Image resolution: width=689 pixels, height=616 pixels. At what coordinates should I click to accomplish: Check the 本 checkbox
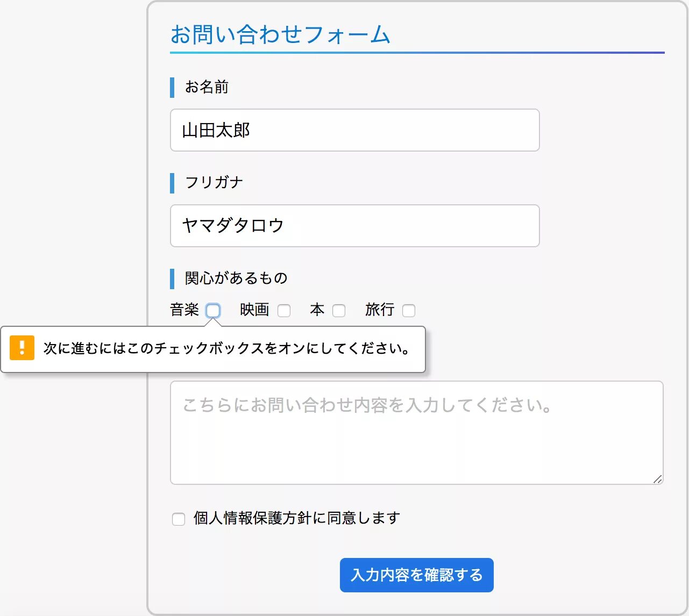(339, 311)
